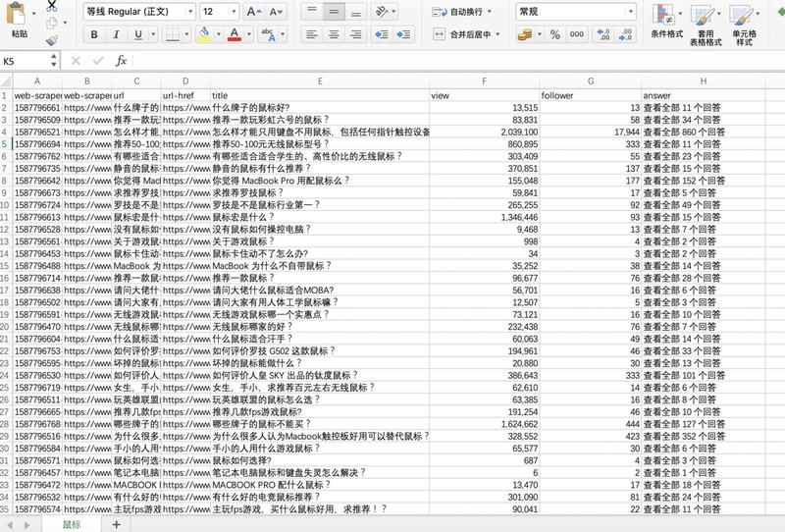Apply thousands separator 000 style
The width and height of the screenshot is (785, 532).
pyautogui.click(x=576, y=34)
